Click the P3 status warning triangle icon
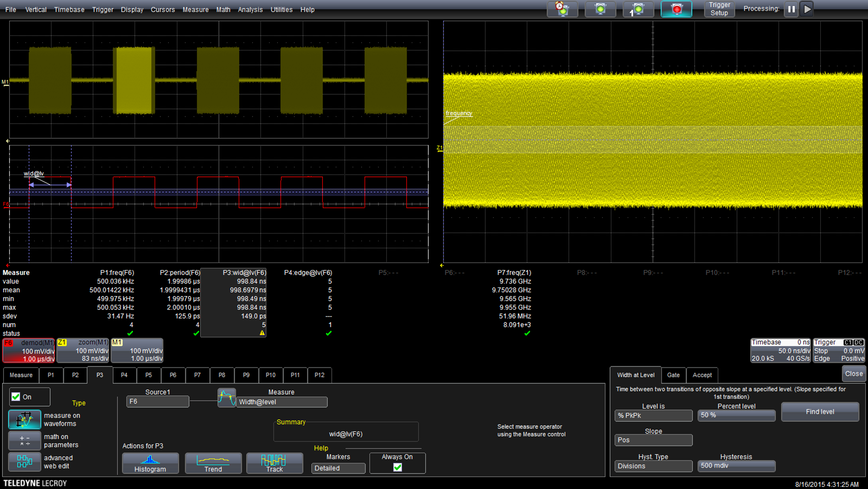Screen dimensions: 868x489 [263, 333]
